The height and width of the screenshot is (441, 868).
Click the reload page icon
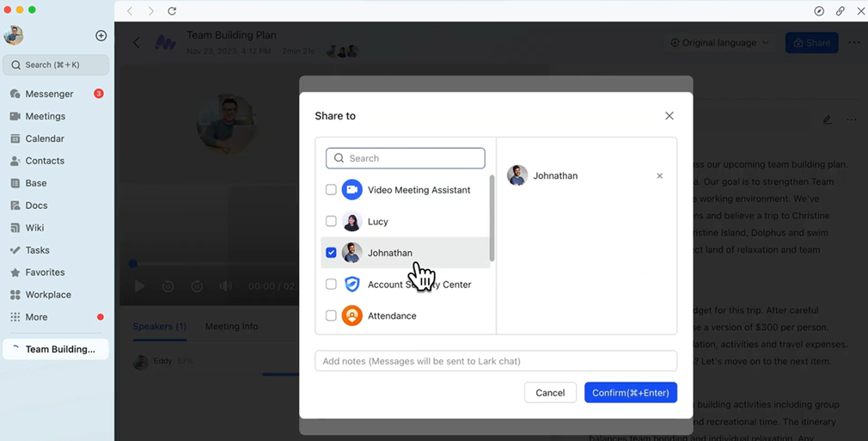click(172, 11)
